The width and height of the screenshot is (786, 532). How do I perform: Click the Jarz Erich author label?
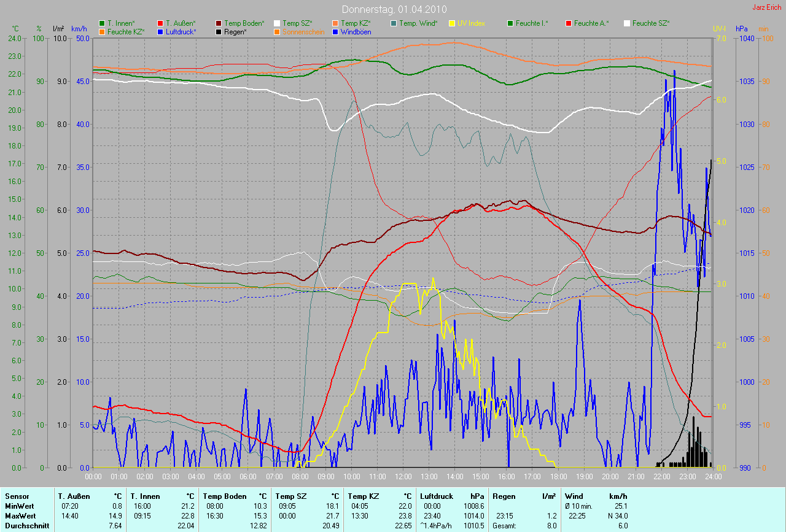[767, 7]
